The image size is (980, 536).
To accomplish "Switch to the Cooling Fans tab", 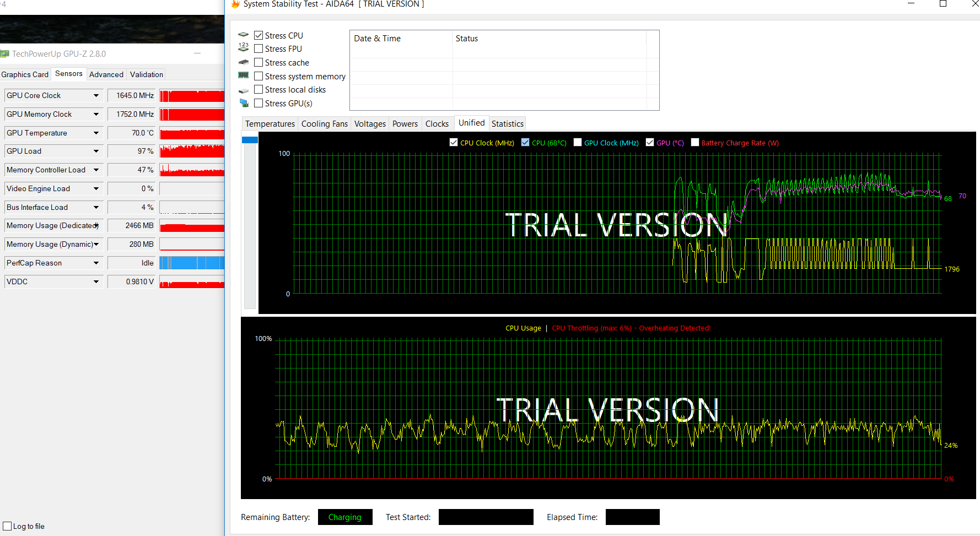I will 325,124.
